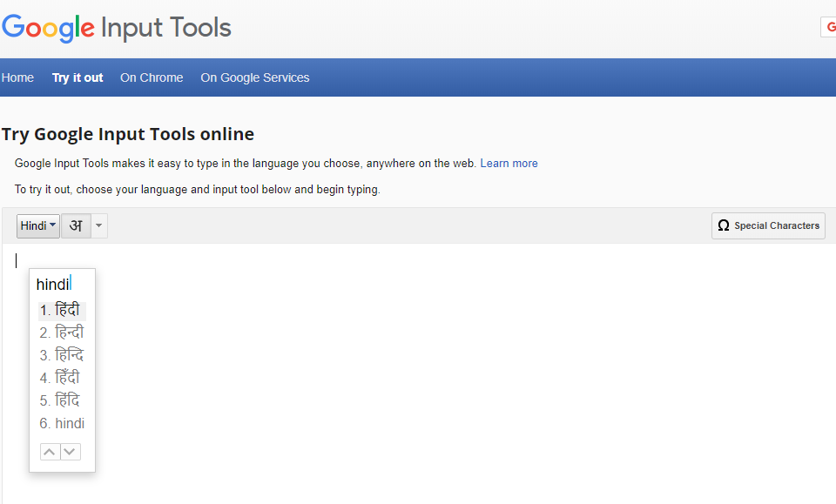Screen dimensions: 836x504
Task: Open the Special Characters panel
Action: point(768,226)
